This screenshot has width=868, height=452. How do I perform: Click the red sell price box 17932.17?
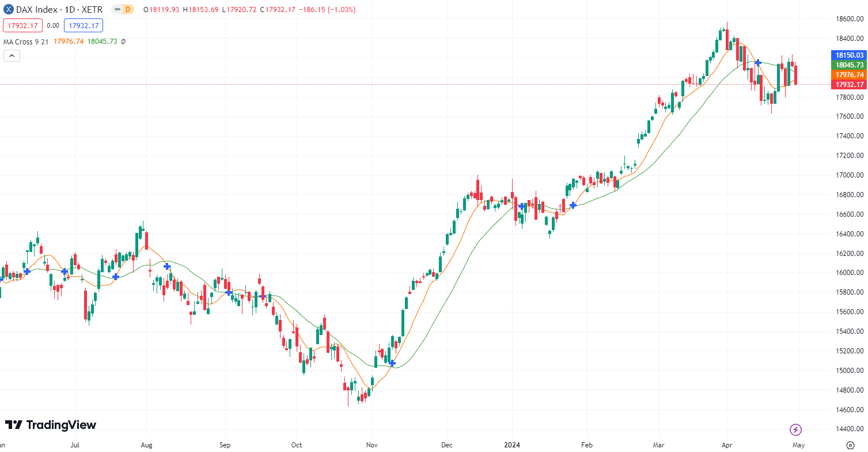coord(22,25)
